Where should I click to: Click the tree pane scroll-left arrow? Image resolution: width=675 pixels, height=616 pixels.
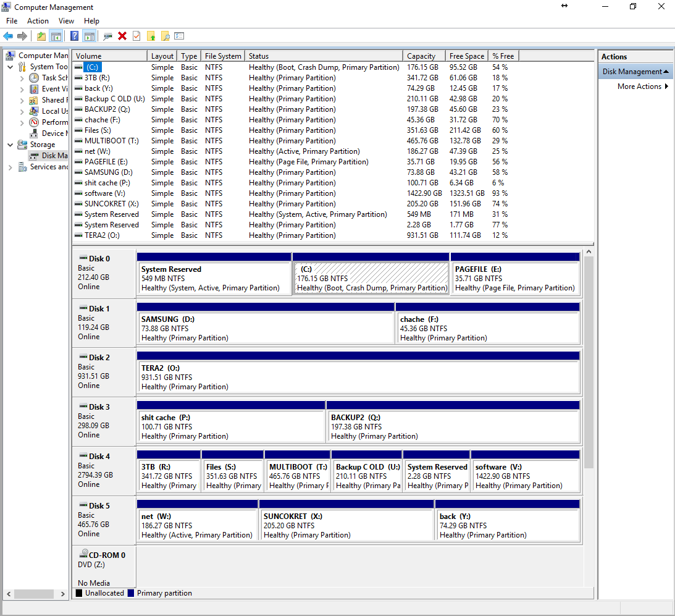pyautogui.click(x=9, y=594)
